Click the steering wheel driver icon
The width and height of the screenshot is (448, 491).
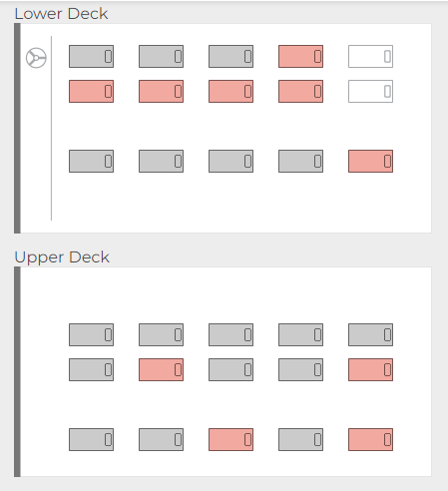(x=36, y=58)
